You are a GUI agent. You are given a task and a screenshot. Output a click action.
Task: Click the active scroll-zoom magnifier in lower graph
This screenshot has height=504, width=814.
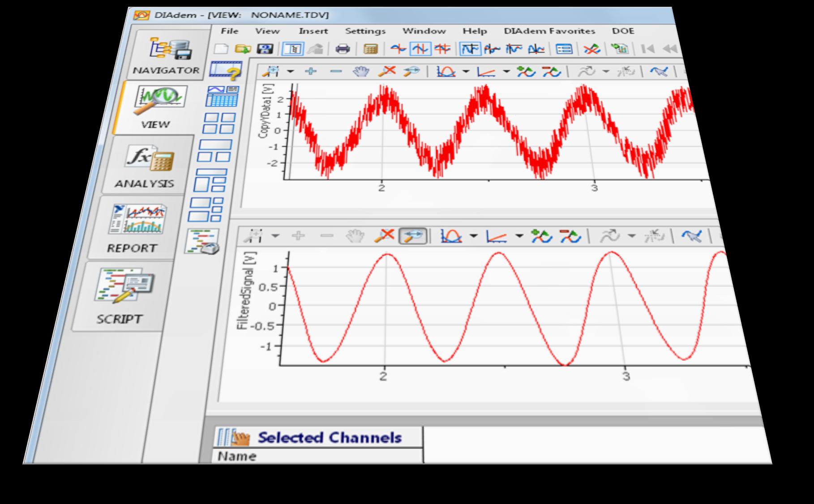tap(413, 236)
